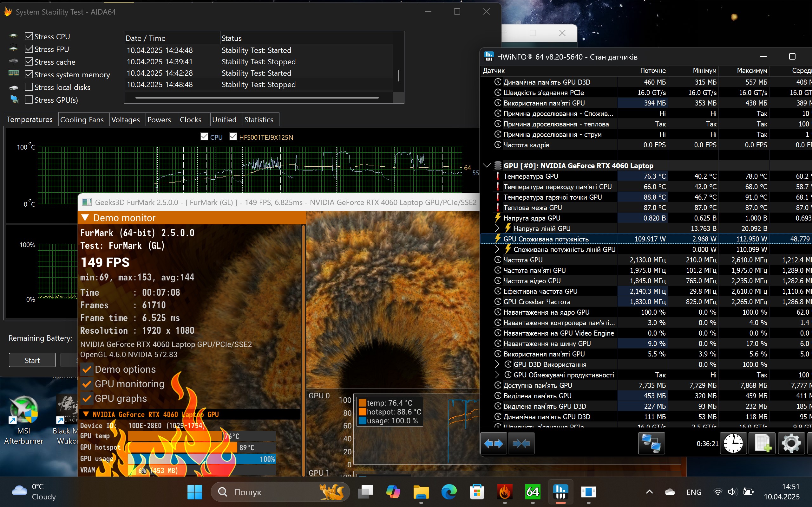The image size is (812, 507).
Task: Open the Cooling Fans tab
Action: point(82,119)
